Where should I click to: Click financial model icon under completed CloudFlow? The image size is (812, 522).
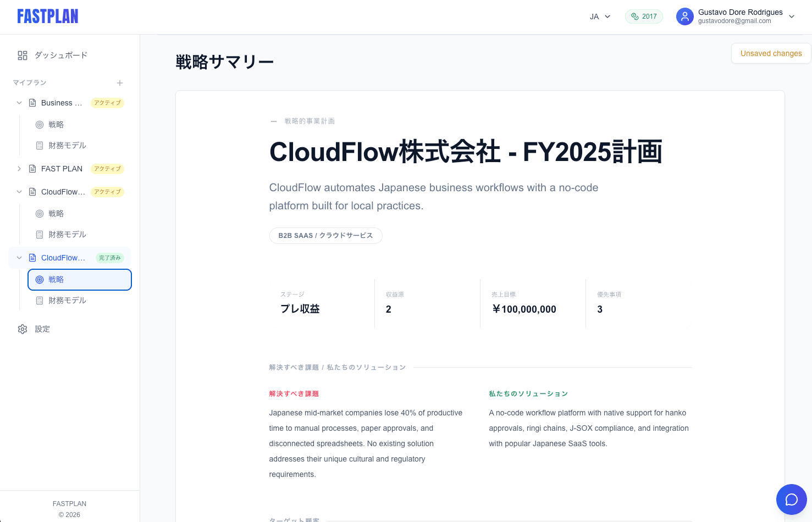point(40,301)
